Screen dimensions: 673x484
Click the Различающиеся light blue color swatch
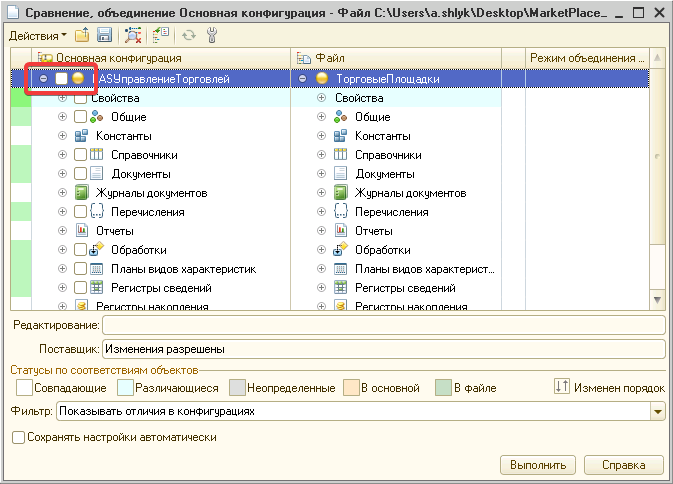click(x=125, y=387)
